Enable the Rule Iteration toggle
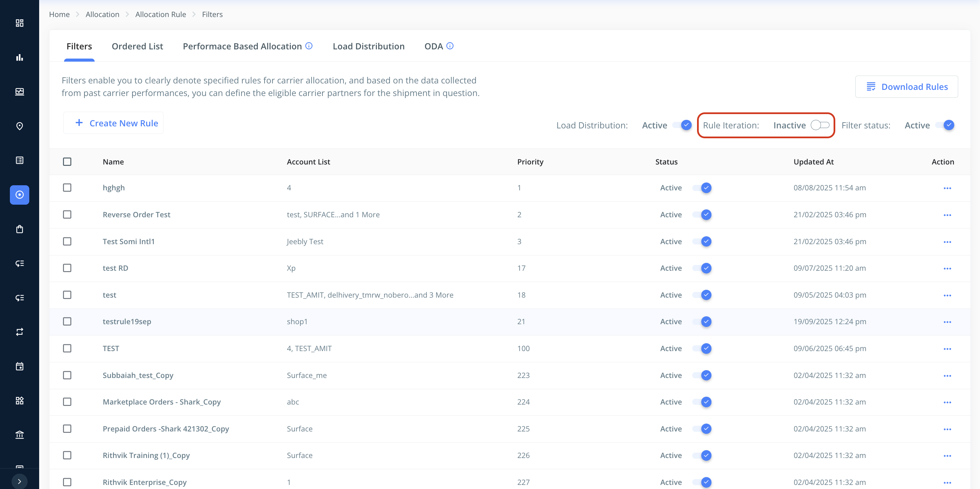This screenshot has width=980, height=489. [820, 125]
